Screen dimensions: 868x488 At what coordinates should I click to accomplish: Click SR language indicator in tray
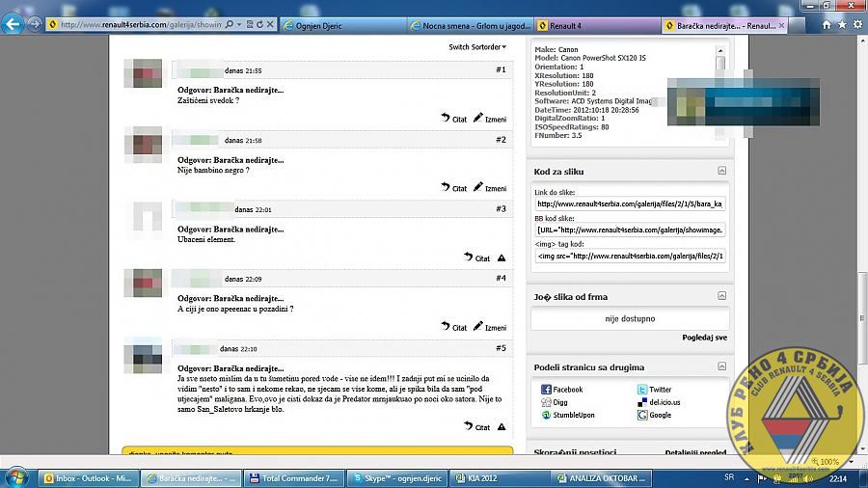click(x=729, y=477)
